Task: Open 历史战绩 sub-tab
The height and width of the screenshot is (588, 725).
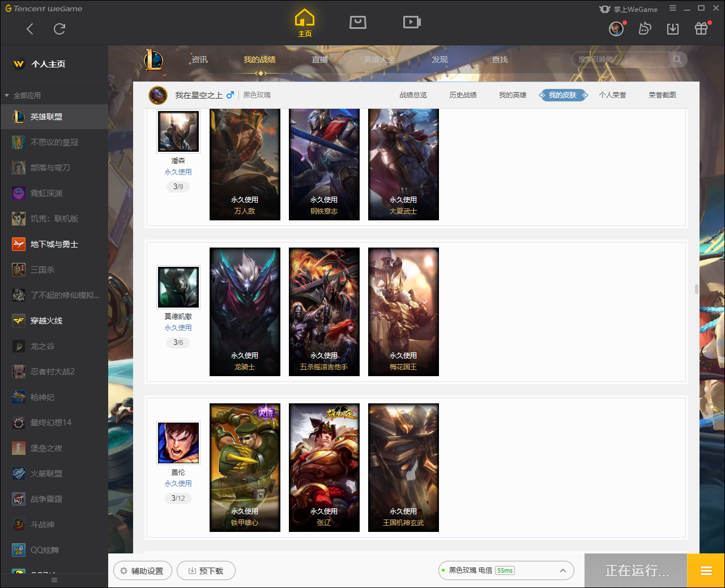Action: point(463,95)
